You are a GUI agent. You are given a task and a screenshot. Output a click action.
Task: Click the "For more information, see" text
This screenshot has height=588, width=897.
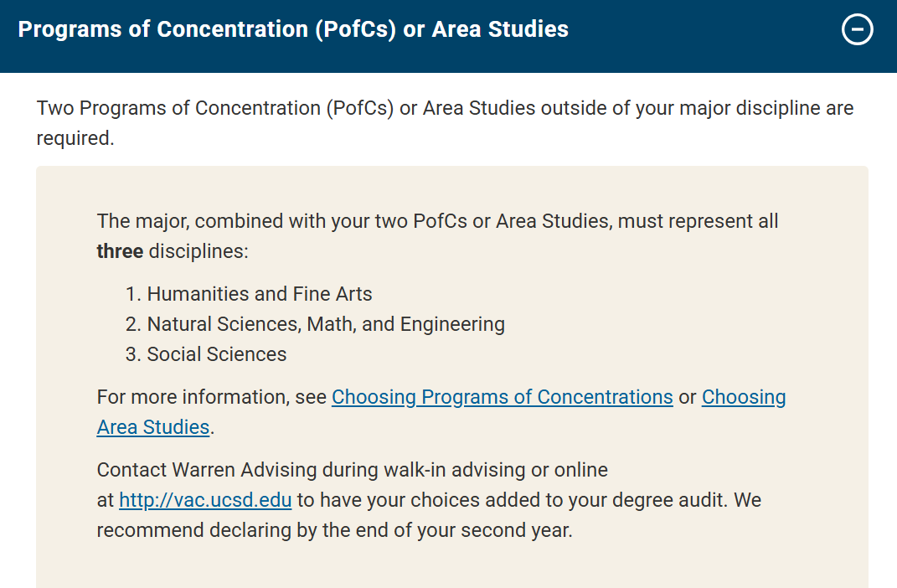coord(211,397)
